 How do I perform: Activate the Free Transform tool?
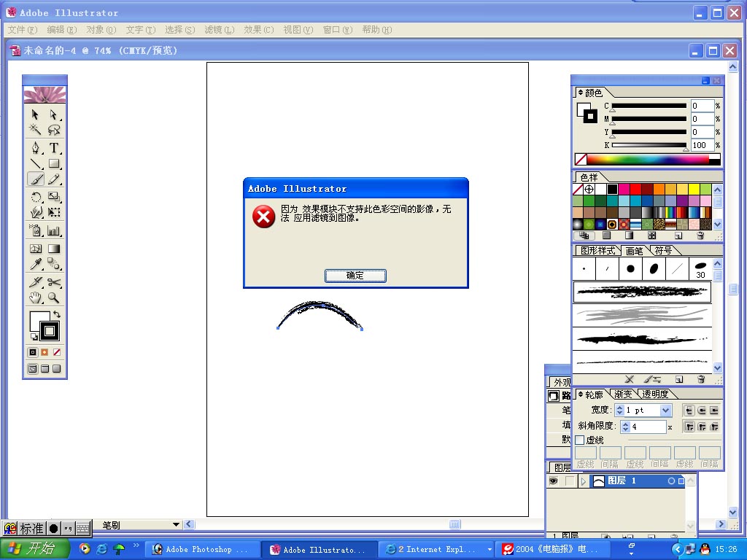[53, 212]
